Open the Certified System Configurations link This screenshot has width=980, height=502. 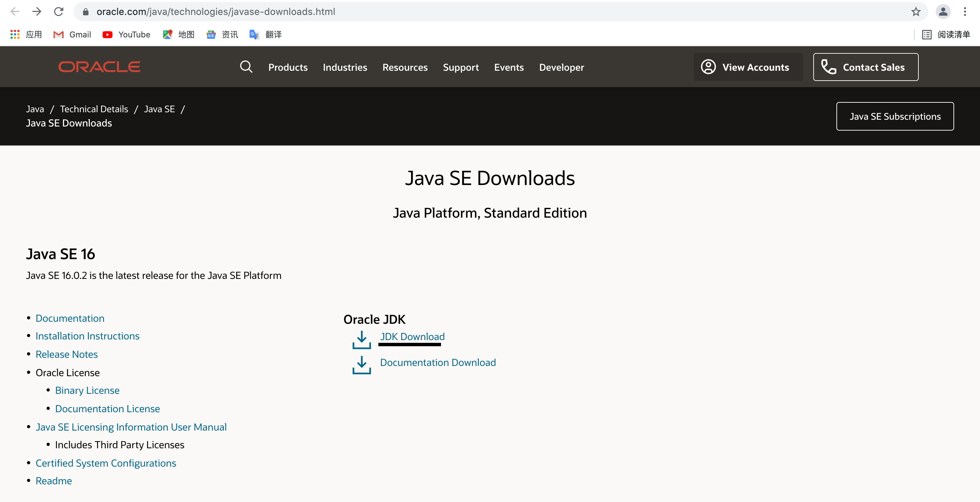tap(106, 463)
